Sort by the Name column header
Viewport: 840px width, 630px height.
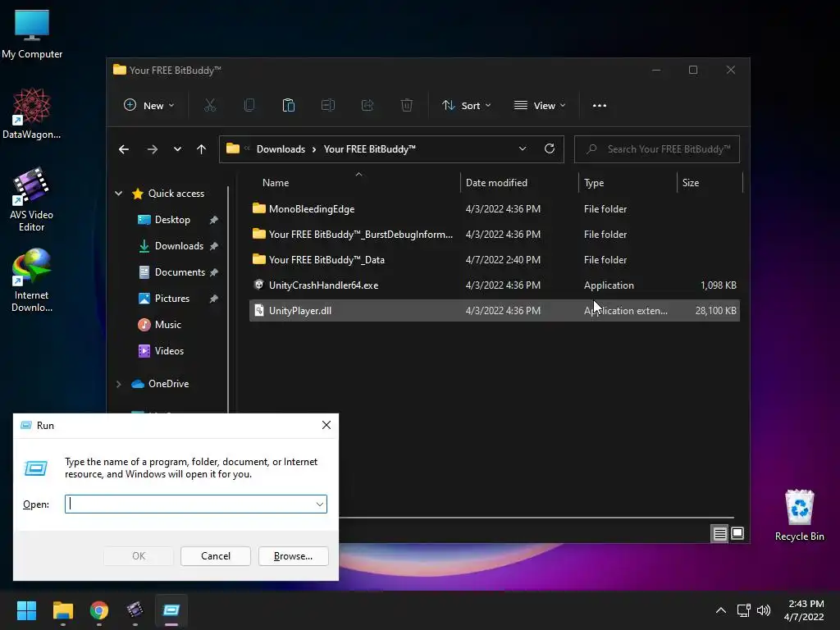276,183
